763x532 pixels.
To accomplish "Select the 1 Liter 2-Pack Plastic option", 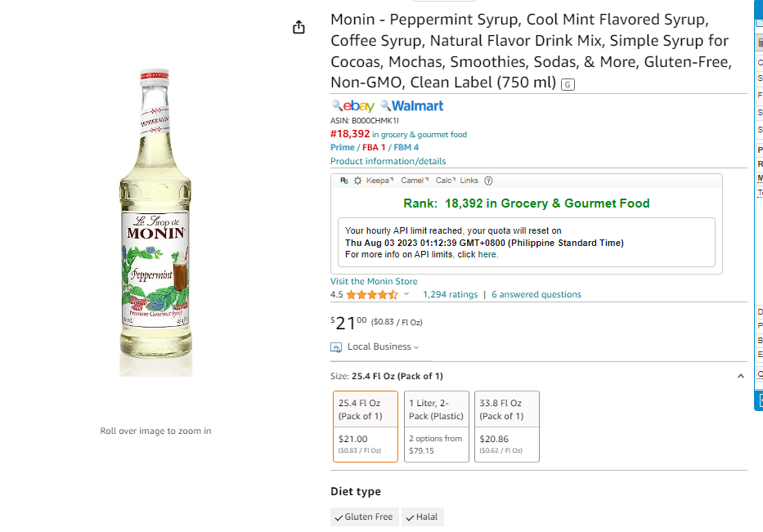I will click(x=437, y=427).
